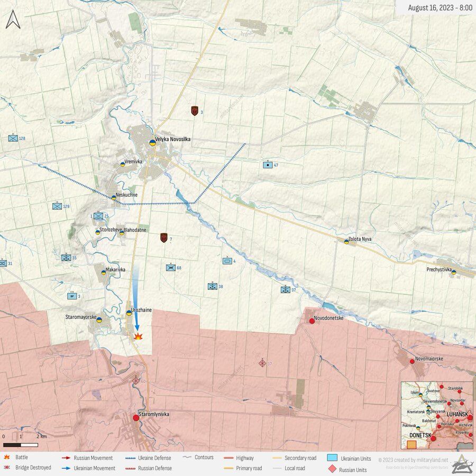Select the dark shield unit 7 icon
Image resolution: width=476 pixels, height=476 pixels.
[164, 238]
